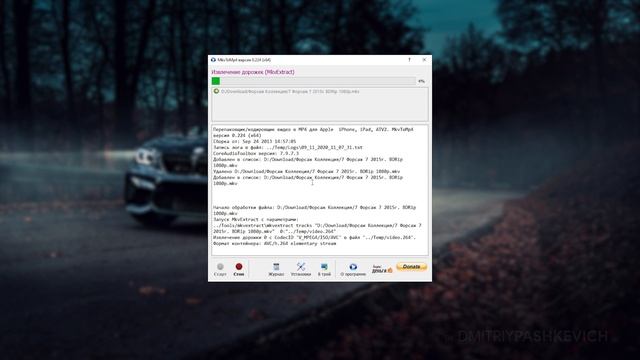Click the red Стоп button
This screenshot has height=360, width=640.
239,269
